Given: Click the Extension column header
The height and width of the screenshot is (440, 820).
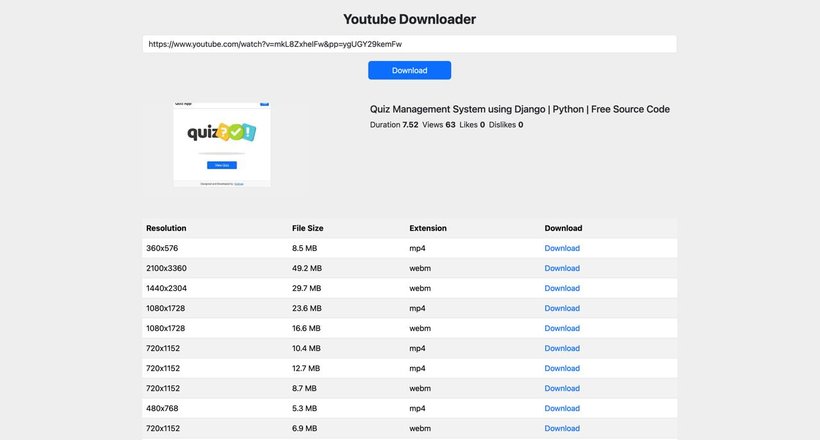Looking at the screenshot, I should [428, 228].
